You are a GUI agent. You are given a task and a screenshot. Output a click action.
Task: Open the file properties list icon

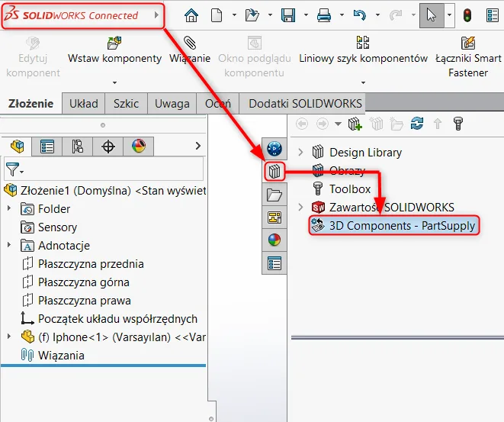(493, 15)
